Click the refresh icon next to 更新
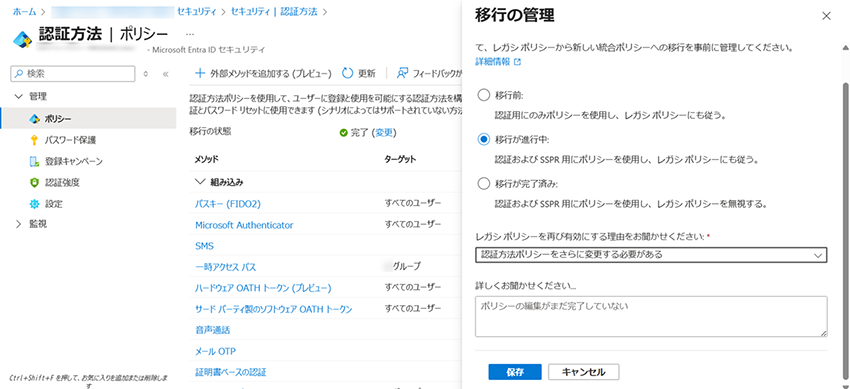The width and height of the screenshot is (850, 389). [347, 73]
